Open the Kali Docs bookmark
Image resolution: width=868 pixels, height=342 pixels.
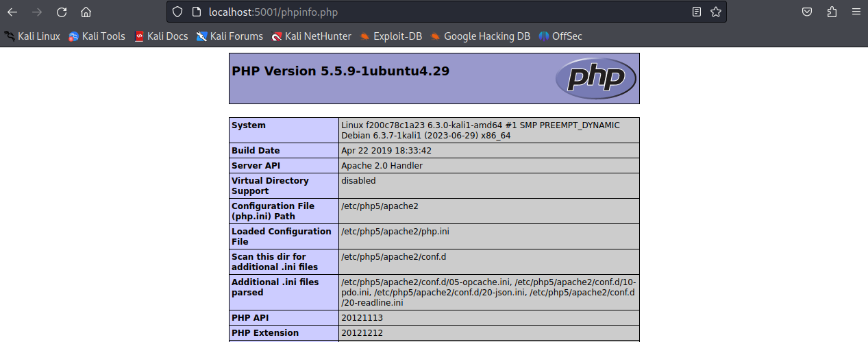coord(161,36)
